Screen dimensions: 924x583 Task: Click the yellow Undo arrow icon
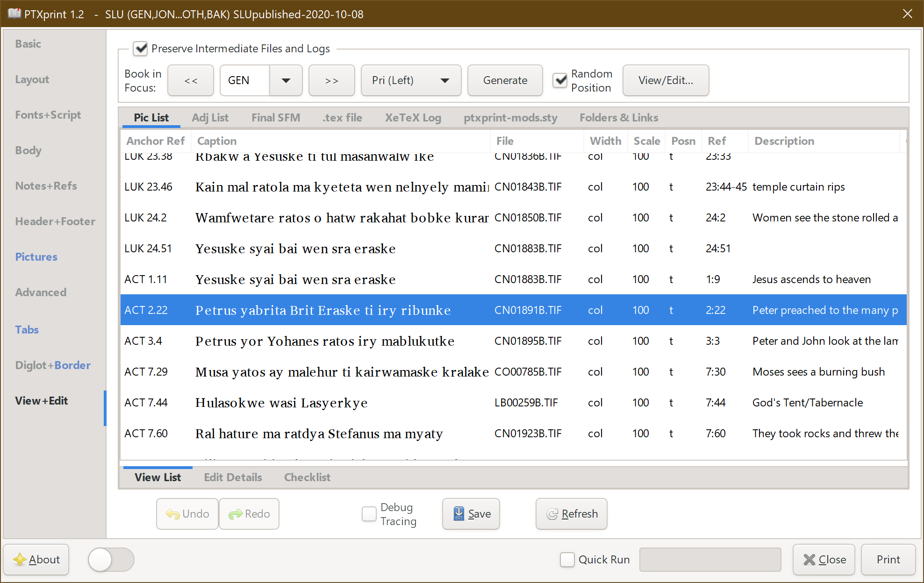tap(172, 514)
